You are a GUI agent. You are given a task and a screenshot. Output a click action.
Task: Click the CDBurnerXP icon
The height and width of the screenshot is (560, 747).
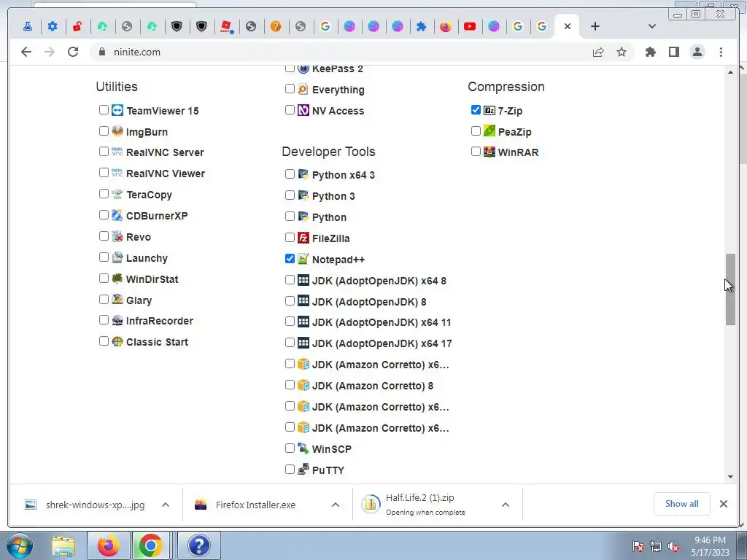[117, 215]
